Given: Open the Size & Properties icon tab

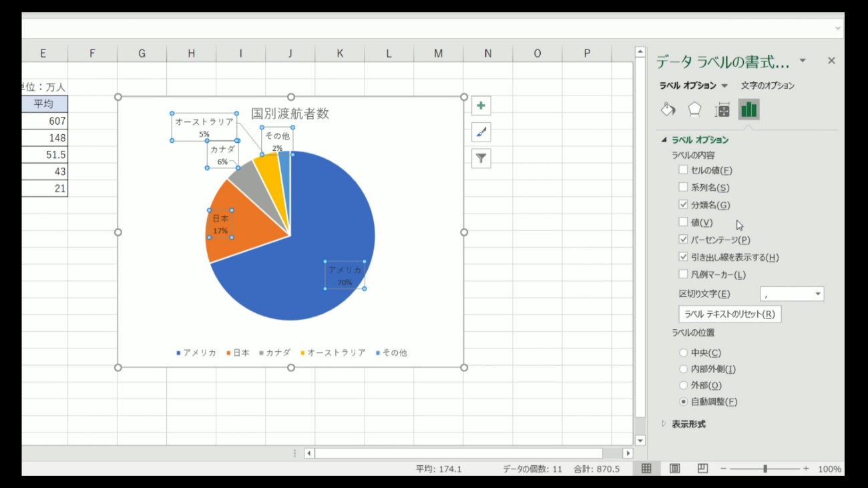Looking at the screenshot, I should pos(722,109).
